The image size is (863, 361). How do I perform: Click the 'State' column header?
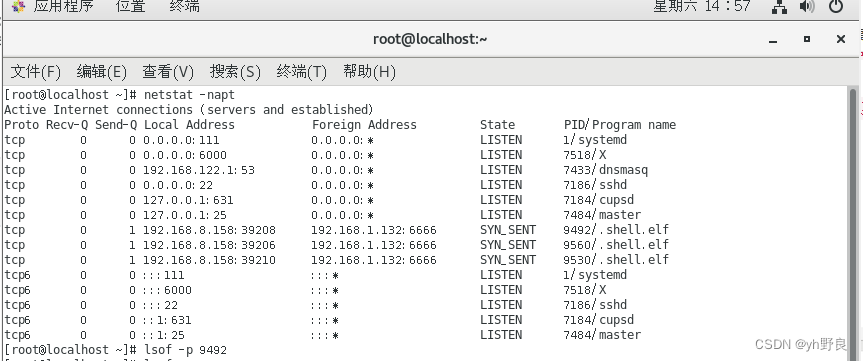498,125
